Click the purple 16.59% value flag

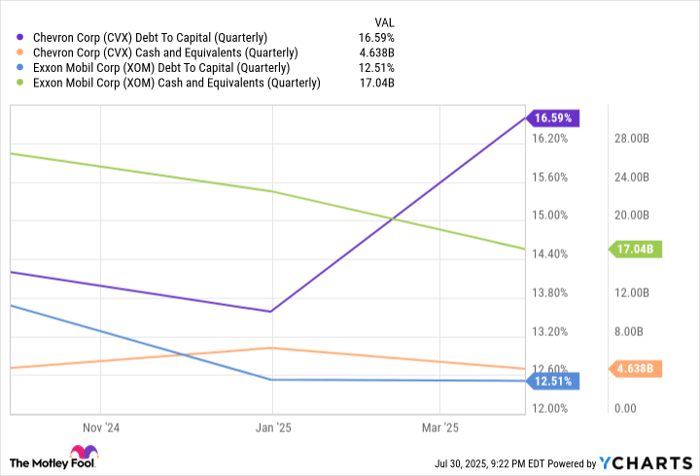pos(552,118)
